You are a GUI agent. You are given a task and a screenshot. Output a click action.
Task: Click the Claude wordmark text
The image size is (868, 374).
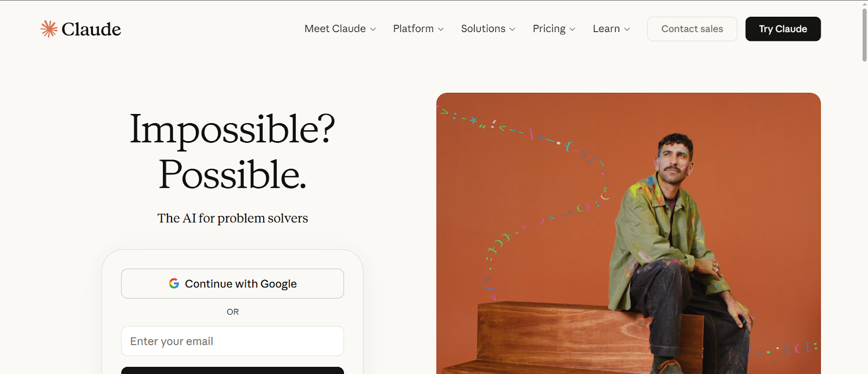point(91,29)
